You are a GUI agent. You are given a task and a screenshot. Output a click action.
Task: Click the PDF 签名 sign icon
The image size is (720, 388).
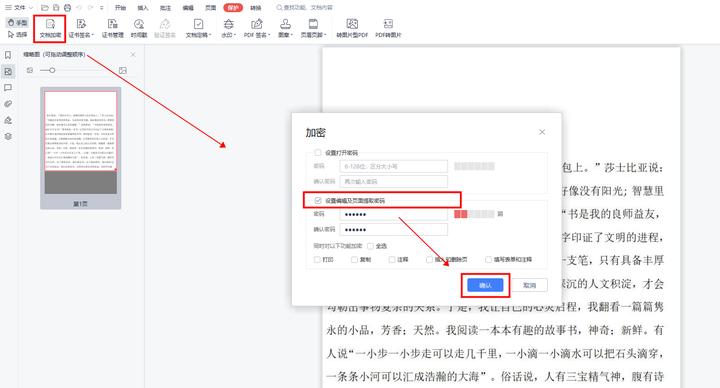pos(256,24)
